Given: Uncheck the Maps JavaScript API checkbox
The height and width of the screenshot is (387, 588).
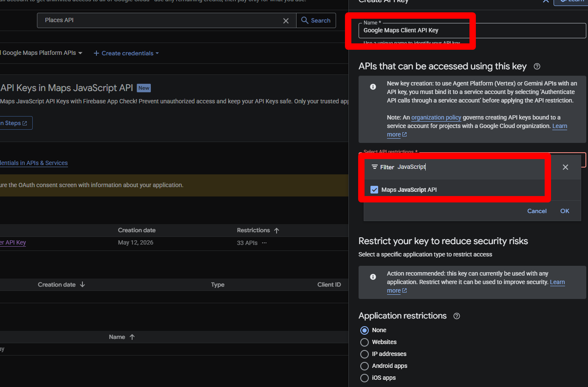Looking at the screenshot, I should [x=374, y=190].
